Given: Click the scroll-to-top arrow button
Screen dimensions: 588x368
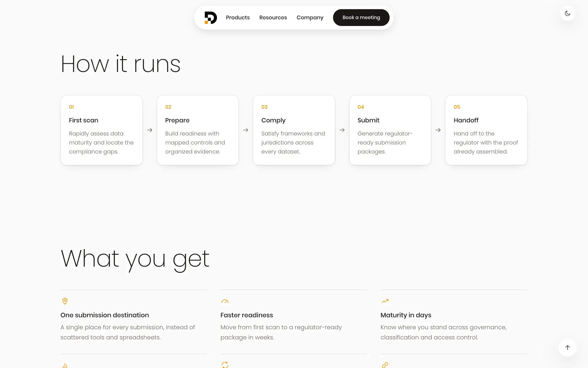Looking at the screenshot, I should pyautogui.click(x=567, y=348).
